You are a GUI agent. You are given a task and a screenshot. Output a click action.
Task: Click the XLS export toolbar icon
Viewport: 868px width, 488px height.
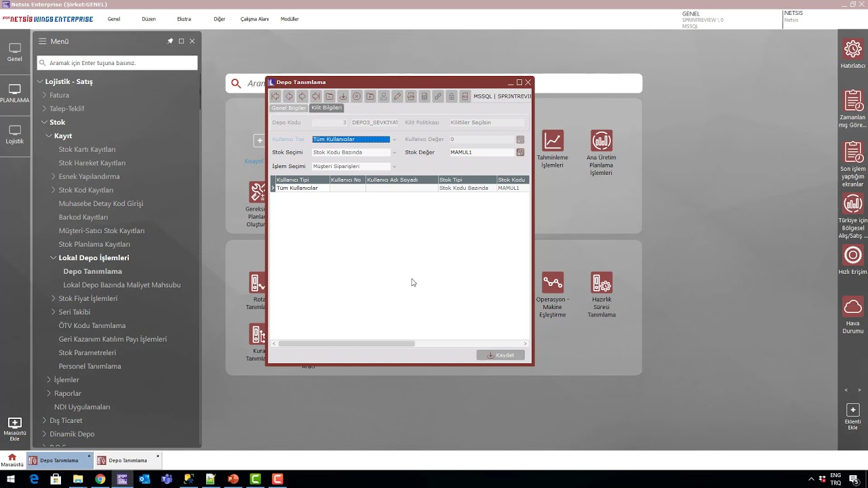pos(465,96)
